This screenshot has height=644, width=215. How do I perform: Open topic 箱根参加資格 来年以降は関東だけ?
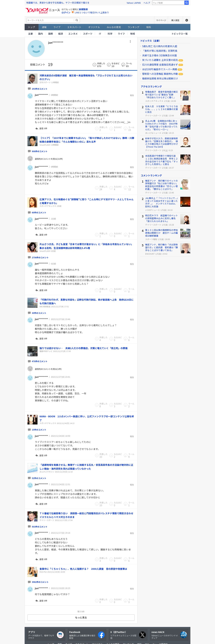tap(160, 79)
